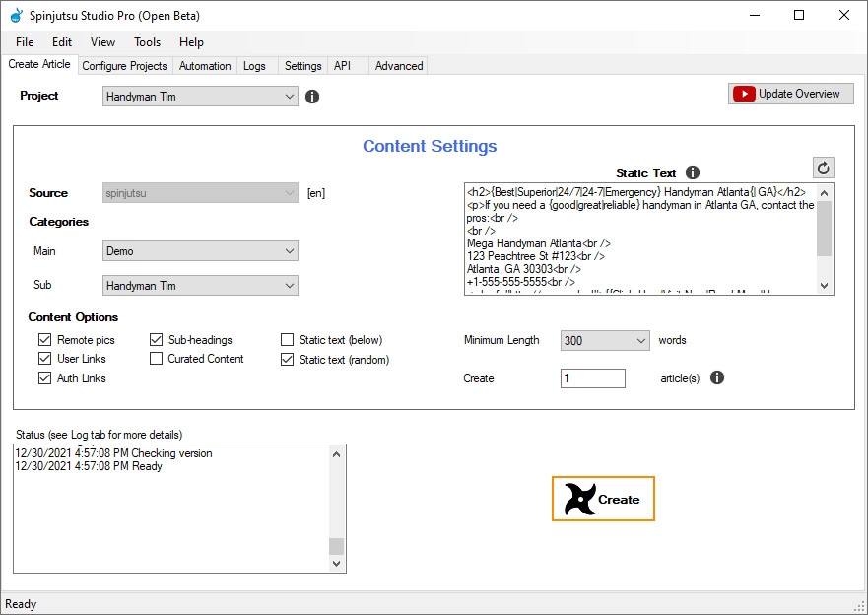Viewport: 868px width, 615px height.
Task: Click the ninja icon on the Create button
Action: tap(581, 499)
